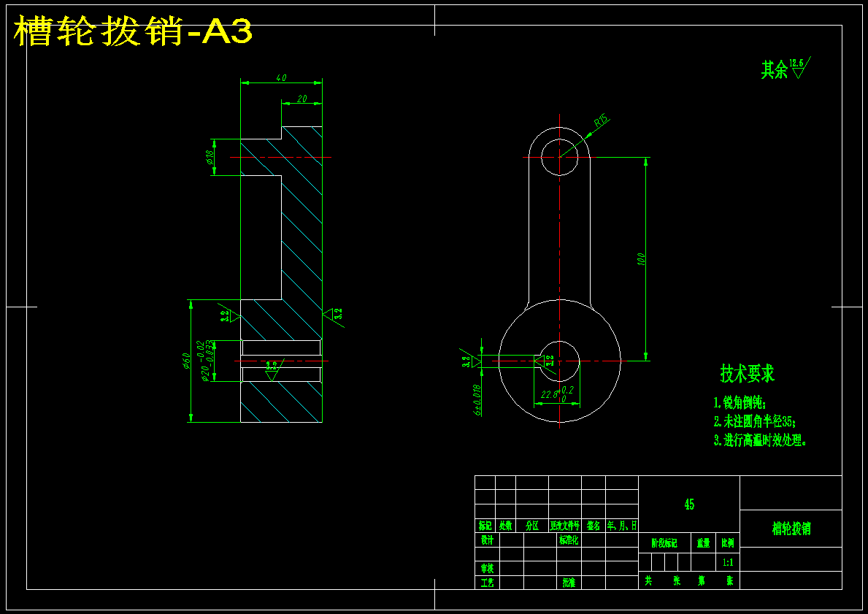Screen dimensions: 868x614
Task: Select the 重量 label cell
Action: 704,544
